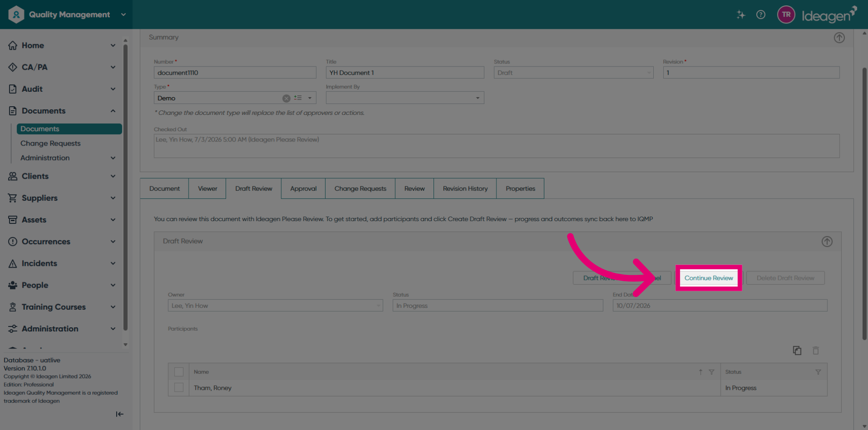
Task: Click the sidebar scroll down arrow
Action: pyautogui.click(x=125, y=345)
